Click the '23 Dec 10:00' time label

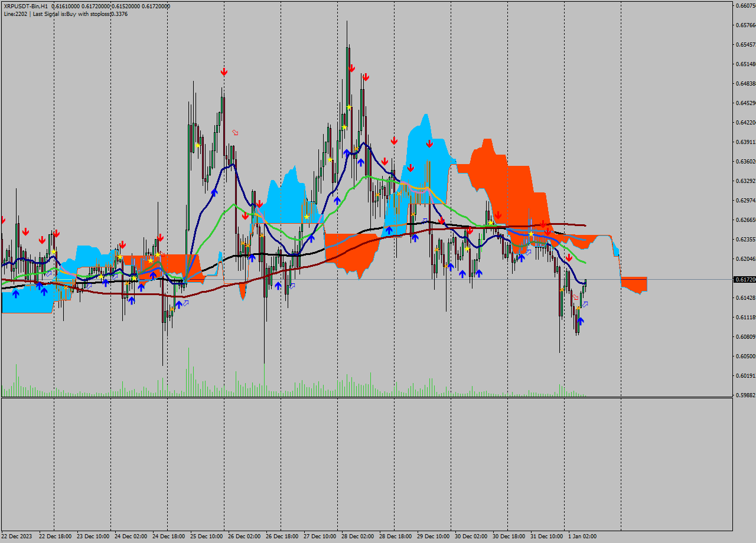point(93,537)
